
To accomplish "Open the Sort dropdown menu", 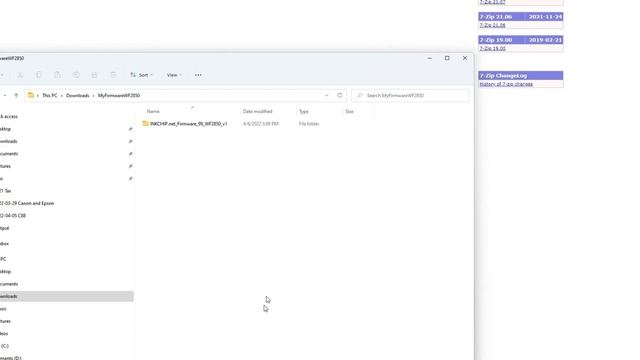I will [141, 75].
